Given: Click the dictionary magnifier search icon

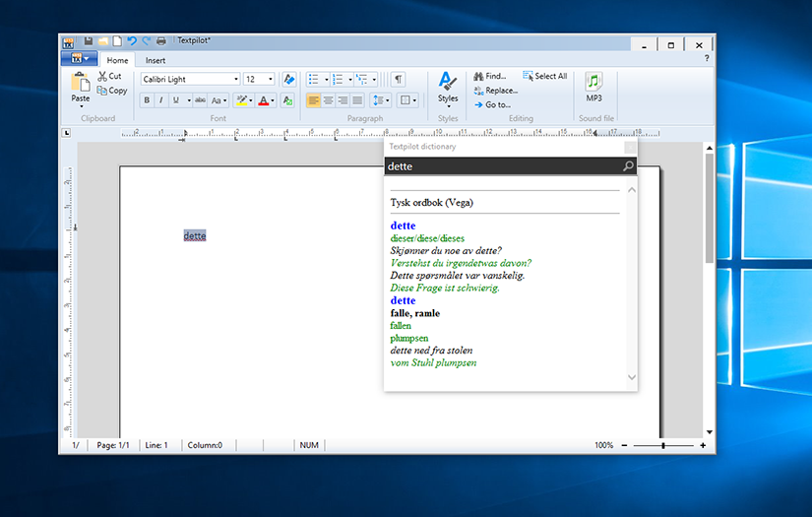Looking at the screenshot, I should pos(628,166).
